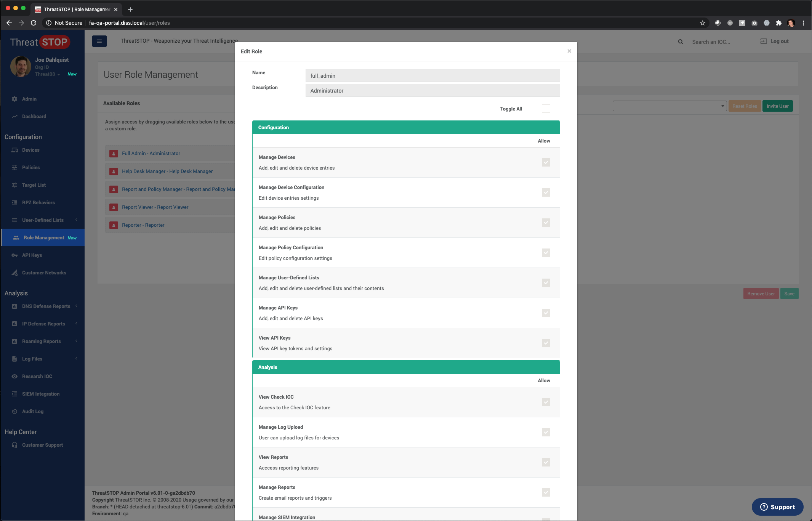
Task: Toggle the Manage Devices allow checkbox
Action: (x=546, y=162)
